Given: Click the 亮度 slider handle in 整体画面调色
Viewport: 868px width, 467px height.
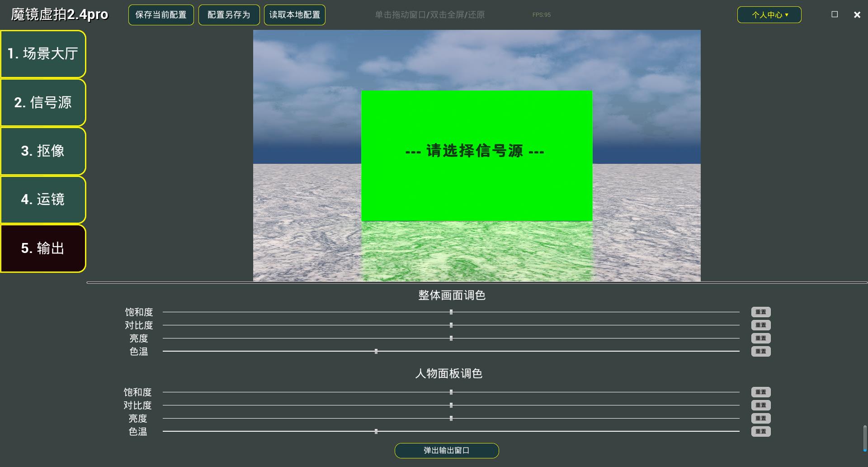Looking at the screenshot, I should click(451, 338).
